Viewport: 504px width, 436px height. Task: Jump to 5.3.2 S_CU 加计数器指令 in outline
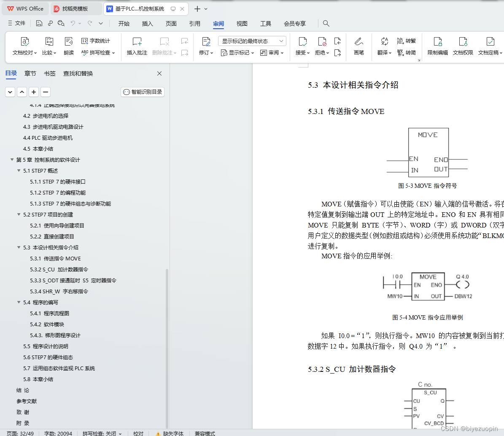[59, 269]
